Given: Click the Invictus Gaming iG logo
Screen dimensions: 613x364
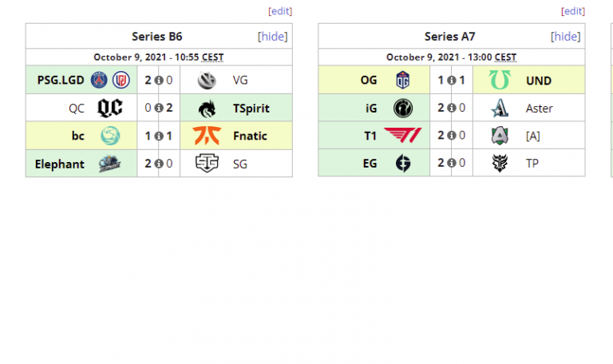Looking at the screenshot, I should pyautogui.click(x=403, y=108).
